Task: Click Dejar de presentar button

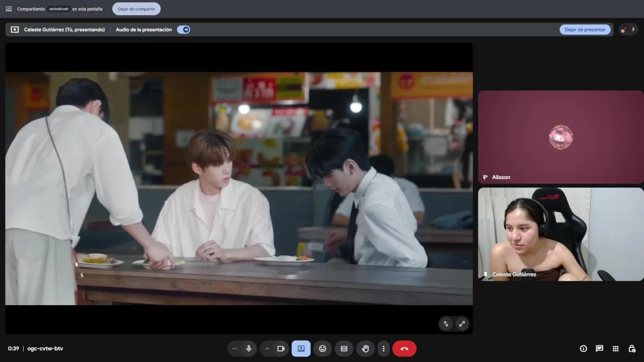Action: tap(585, 30)
